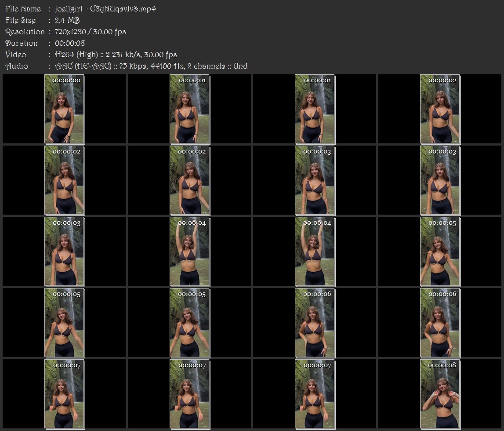Open the frame thumbnail stamped 00:00:00

pyautogui.click(x=64, y=109)
